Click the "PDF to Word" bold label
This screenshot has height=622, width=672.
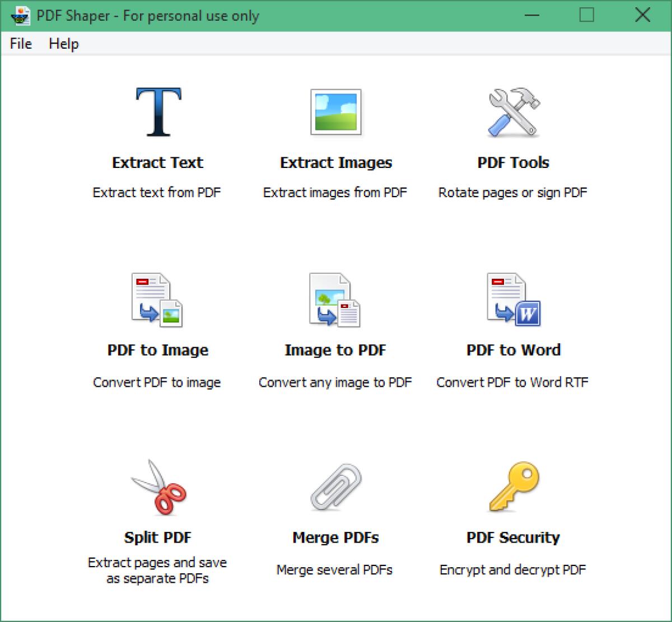(513, 350)
